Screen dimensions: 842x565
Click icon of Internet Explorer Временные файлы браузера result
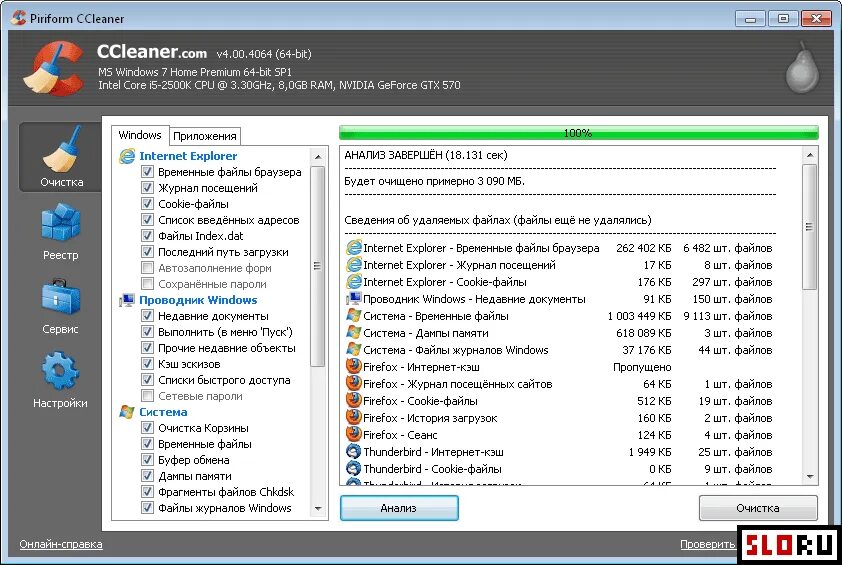pyautogui.click(x=354, y=248)
